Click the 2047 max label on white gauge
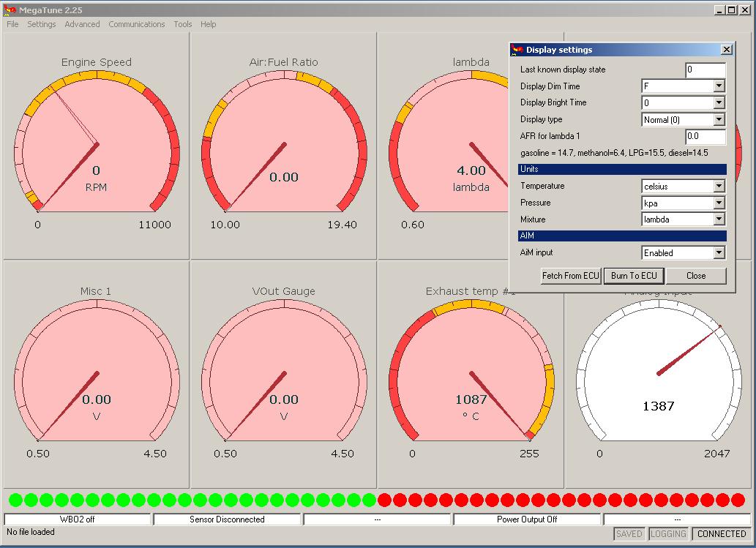Image resolution: width=756 pixels, height=548 pixels. coord(717,454)
